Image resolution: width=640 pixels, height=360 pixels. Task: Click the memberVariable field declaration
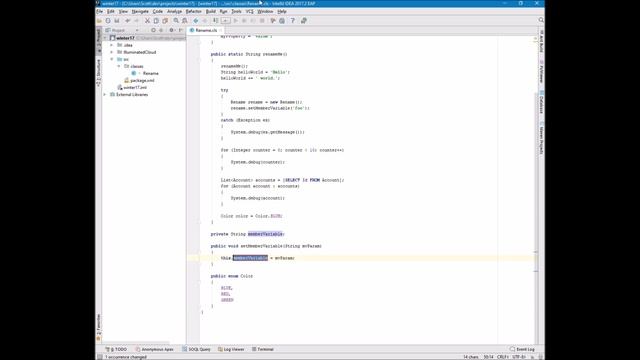coord(265,234)
